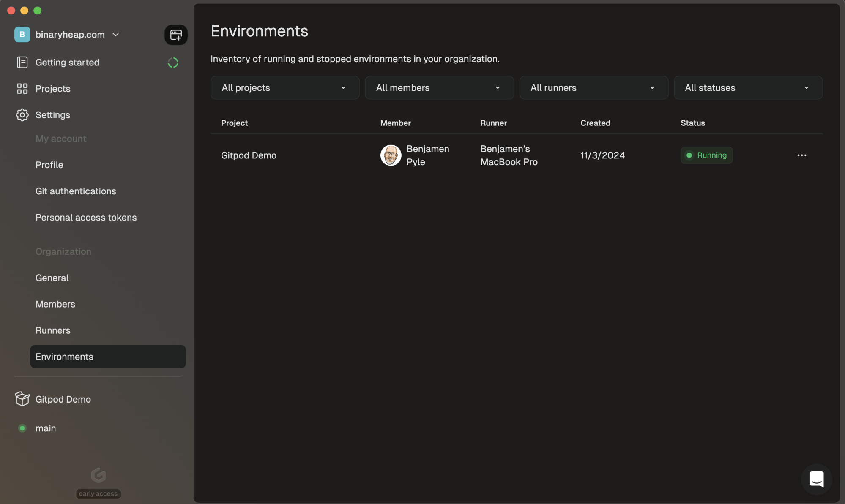Click the Gitpod logo above early access
Viewport: 845px width, 504px height.
(98, 475)
